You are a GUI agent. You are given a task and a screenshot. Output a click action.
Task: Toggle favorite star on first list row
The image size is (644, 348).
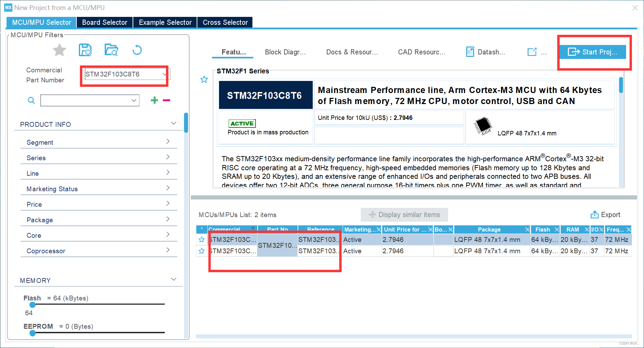(x=202, y=239)
